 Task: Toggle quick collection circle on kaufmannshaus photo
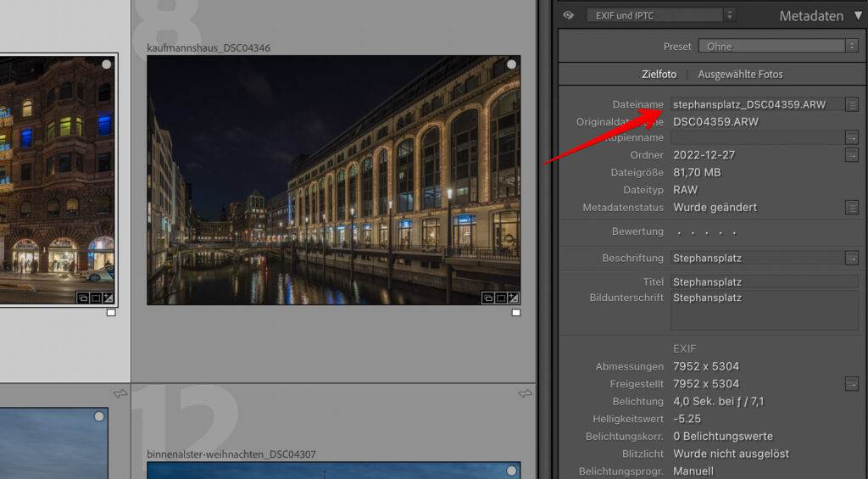click(511, 64)
